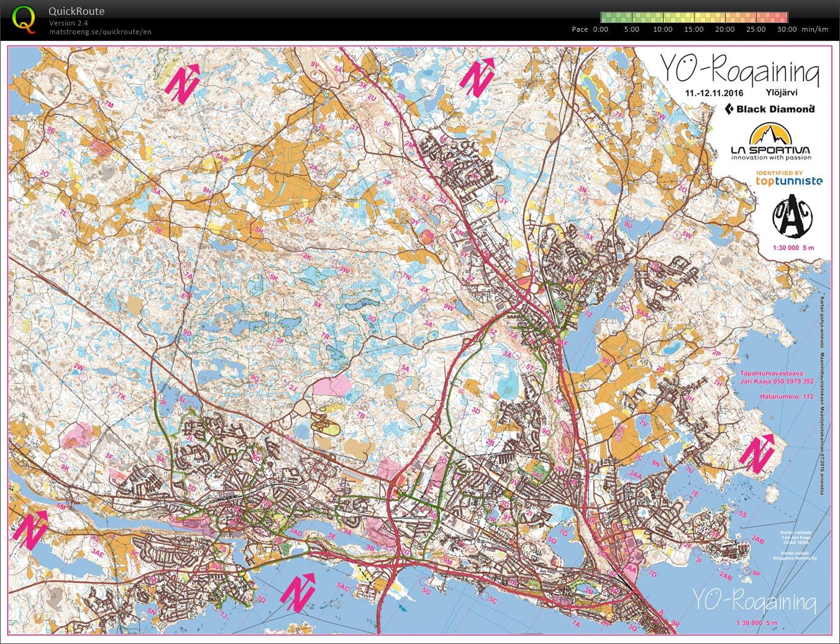The image size is (840, 644).
Task: Select control point 7W on the map
Action: 662,117
